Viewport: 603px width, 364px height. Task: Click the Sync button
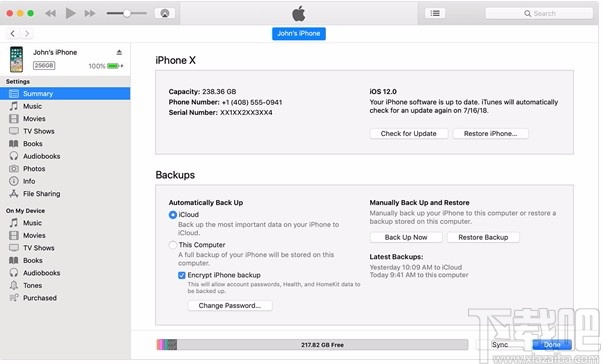[500, 345]
